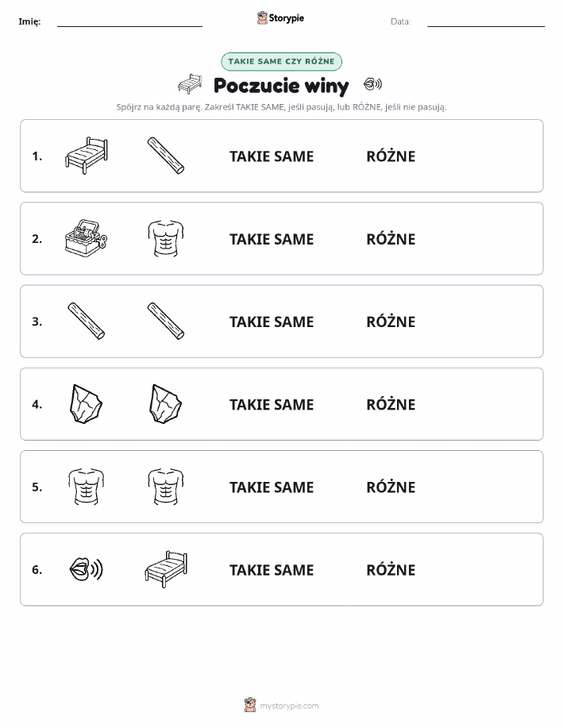The height and width of the screenshot is (728, 563).
Task: Click the first rock icon in row 4
Action: click(87, 404)
